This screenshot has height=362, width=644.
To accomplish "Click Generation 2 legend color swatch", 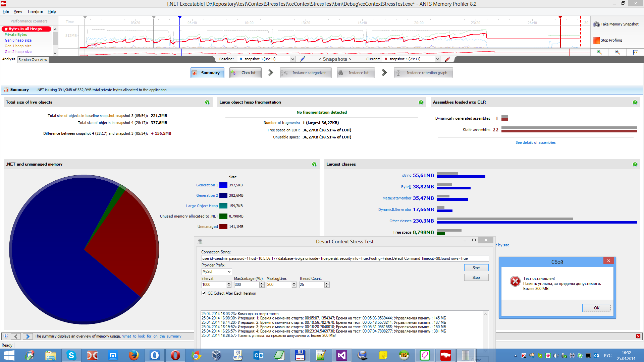I will click(223, 195).
